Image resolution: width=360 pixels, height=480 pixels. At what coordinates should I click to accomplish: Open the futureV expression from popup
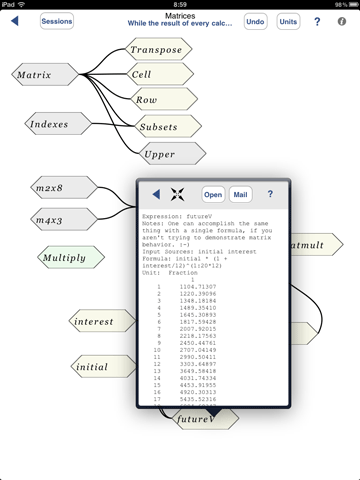click(x=213, y=194)
